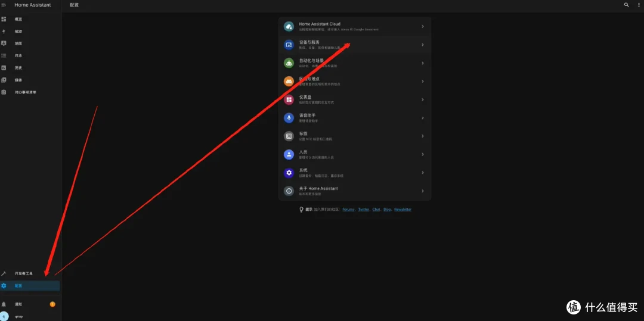644x321 pixels.
Task: Expand 自动化与场景 row chevron
Action: point(423,63)
